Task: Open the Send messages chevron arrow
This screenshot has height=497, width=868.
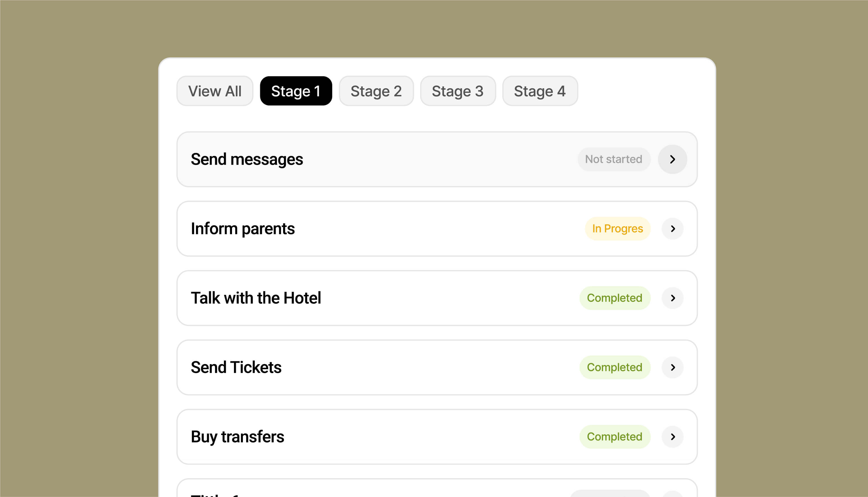Action: [672, 159]
